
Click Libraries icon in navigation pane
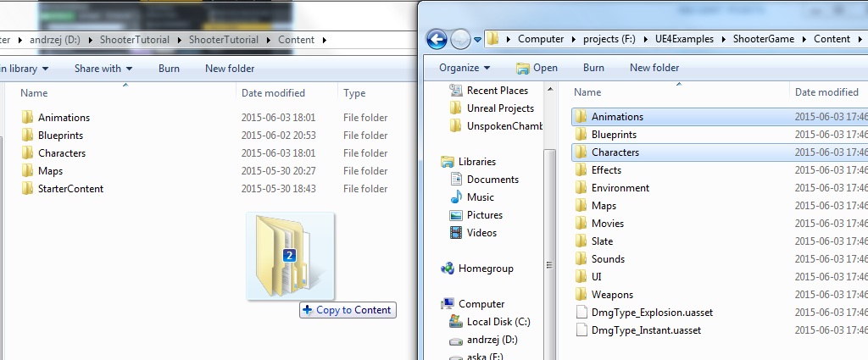click(x=448, y=162)
